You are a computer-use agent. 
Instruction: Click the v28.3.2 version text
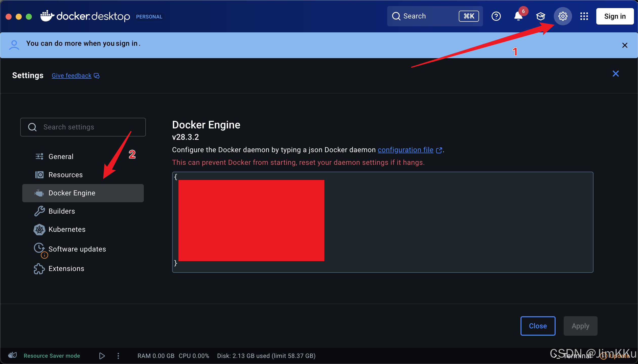click(186, 137)
